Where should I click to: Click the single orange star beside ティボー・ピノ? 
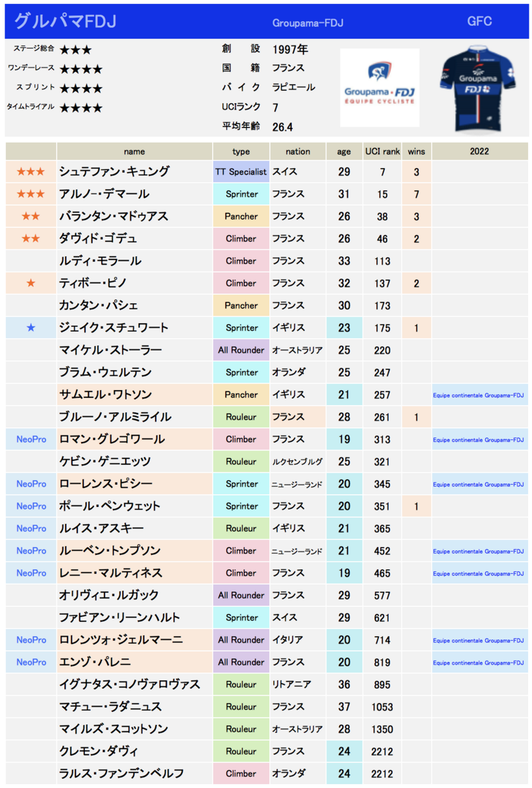point(31,283)
